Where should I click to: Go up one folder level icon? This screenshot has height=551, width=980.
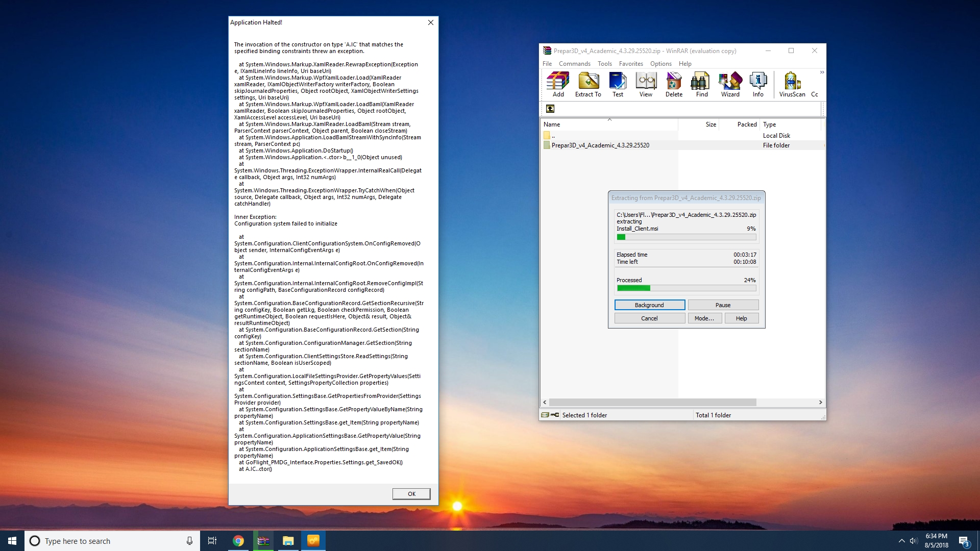click(550, 109)
